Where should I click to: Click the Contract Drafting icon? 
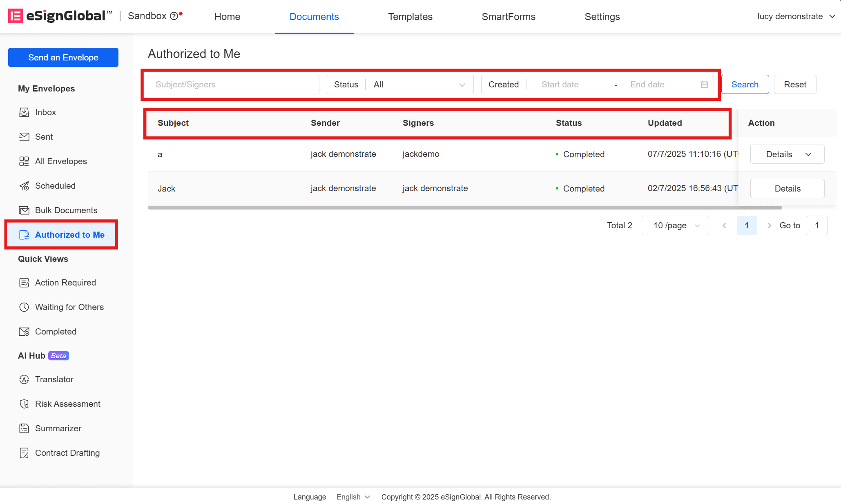(x=24, y=453)
